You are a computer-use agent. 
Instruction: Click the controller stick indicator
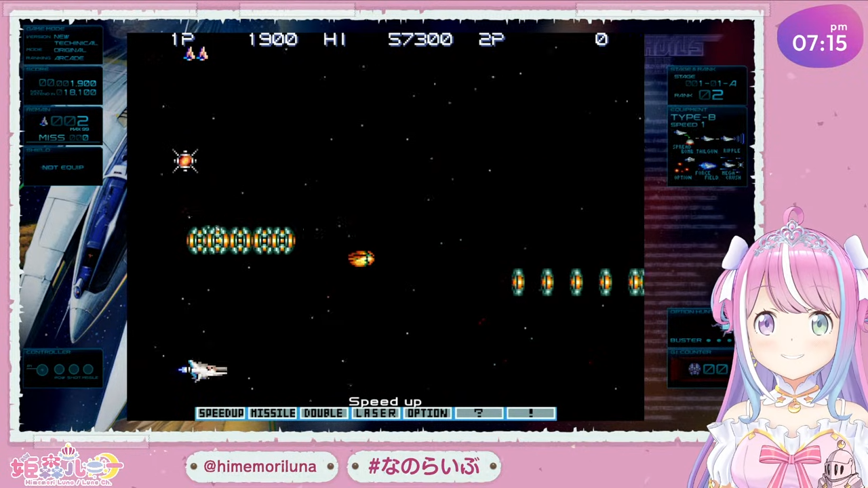[42, 370]
